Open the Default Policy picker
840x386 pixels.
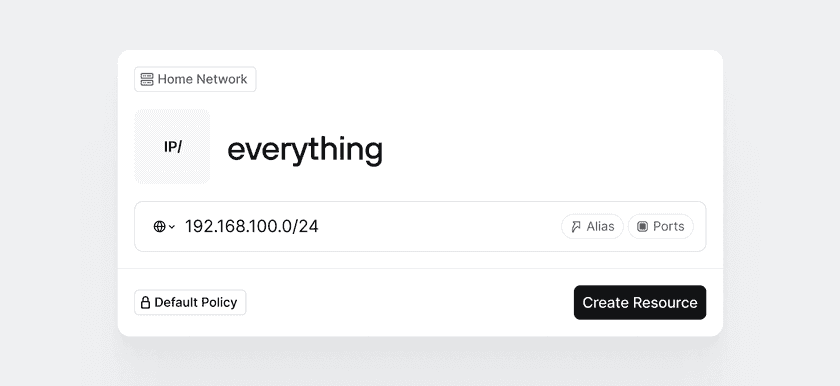tap(190, 302)
